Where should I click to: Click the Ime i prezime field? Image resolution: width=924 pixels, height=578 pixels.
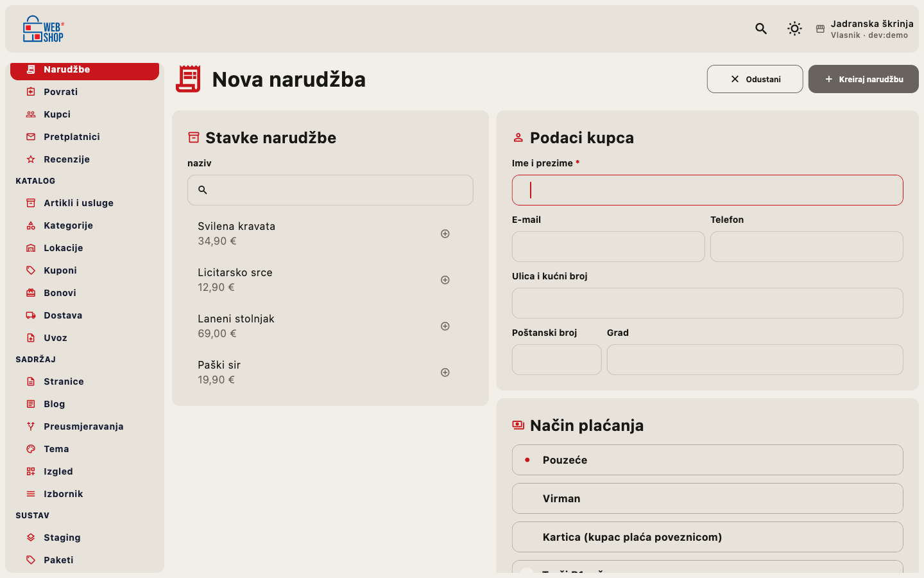point(707,190)
